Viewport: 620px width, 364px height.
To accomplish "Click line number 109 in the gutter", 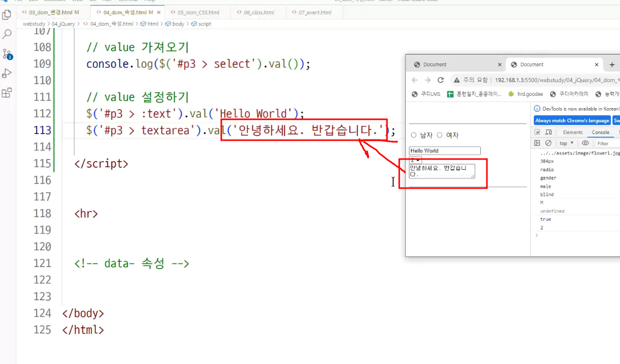I will point(42,64).
